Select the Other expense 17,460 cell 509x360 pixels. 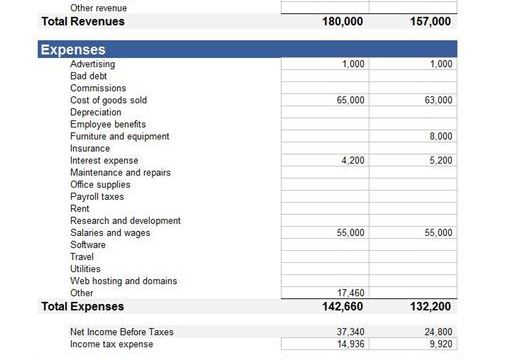(325, 293)
